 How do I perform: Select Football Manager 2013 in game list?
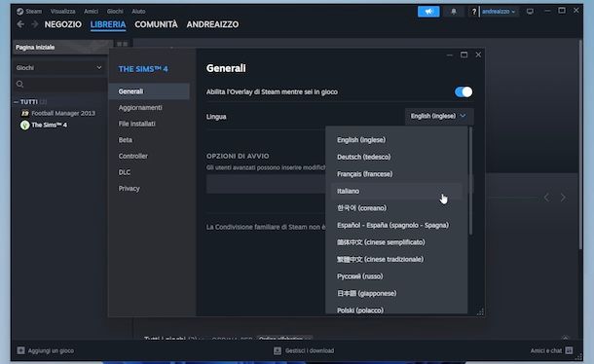coord(63,113)
